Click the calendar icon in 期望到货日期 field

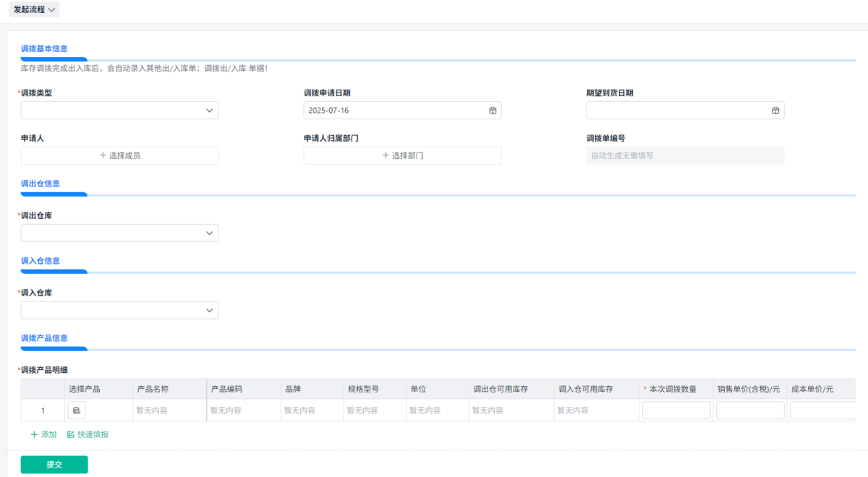pos(775,111)
